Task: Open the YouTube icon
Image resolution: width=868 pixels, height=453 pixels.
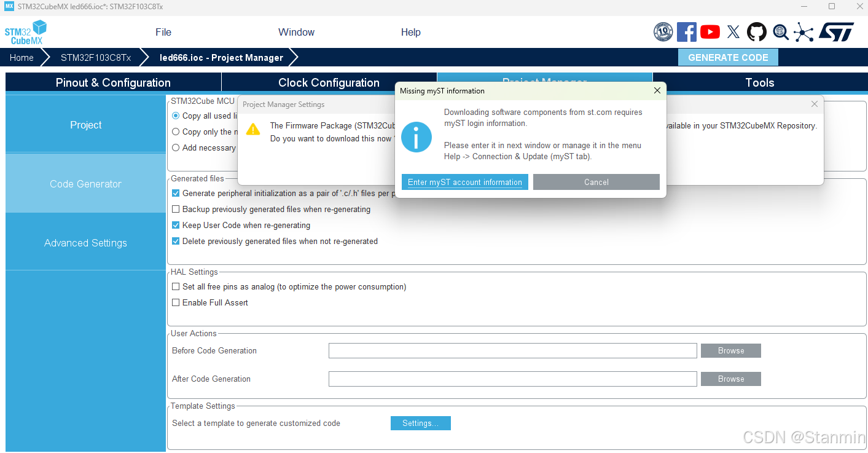Action: (710, 32)
